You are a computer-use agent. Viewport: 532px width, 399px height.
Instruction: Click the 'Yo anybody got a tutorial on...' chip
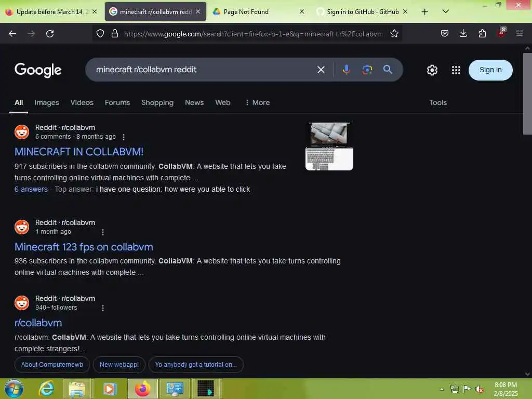tap(196, 365)
